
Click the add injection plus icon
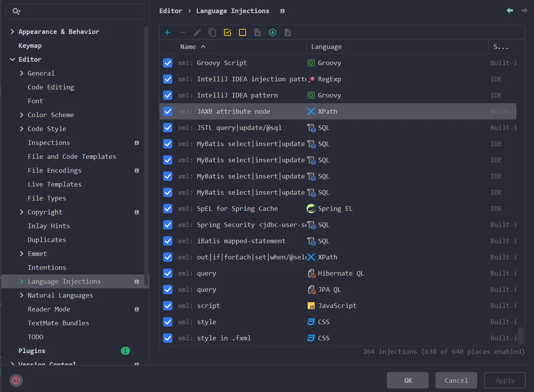click(x=167, y=32)
